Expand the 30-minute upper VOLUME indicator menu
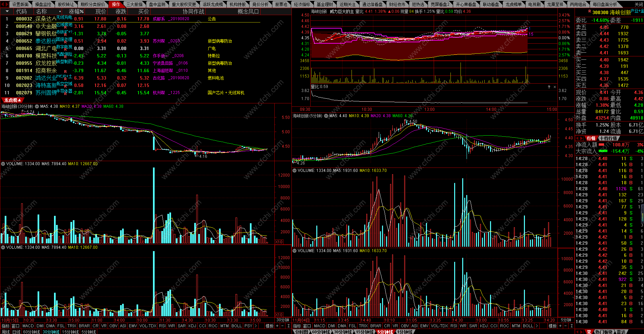The height and width of the screenshot is (334, 644). coord(3,164)
